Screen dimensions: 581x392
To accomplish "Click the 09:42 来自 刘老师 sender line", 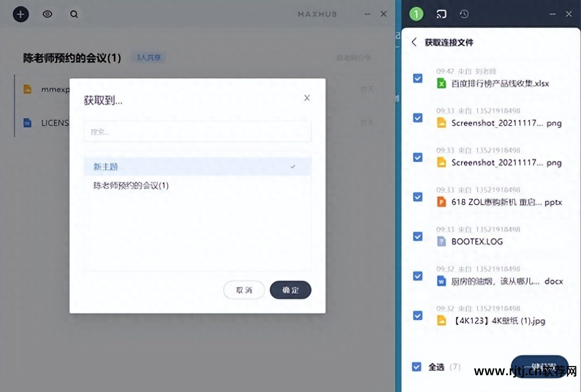I will [466, 71].
